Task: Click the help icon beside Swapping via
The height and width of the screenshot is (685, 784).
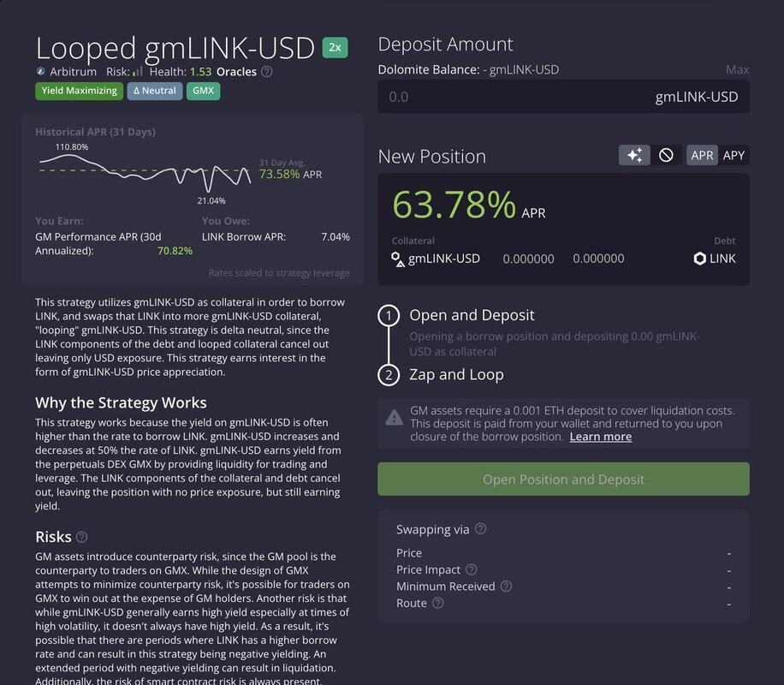Action: tap(480, 529)
